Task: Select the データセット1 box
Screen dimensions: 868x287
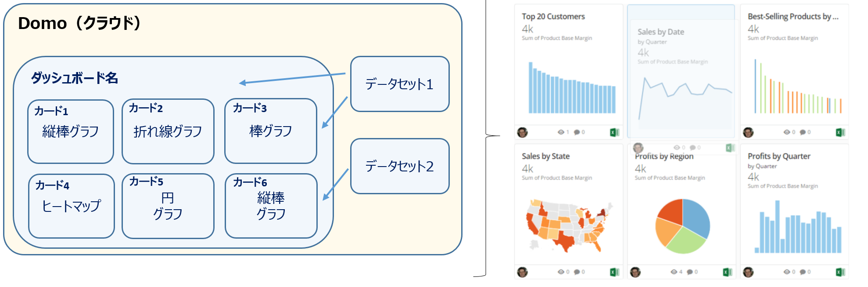Action: (x=400, y=84)
